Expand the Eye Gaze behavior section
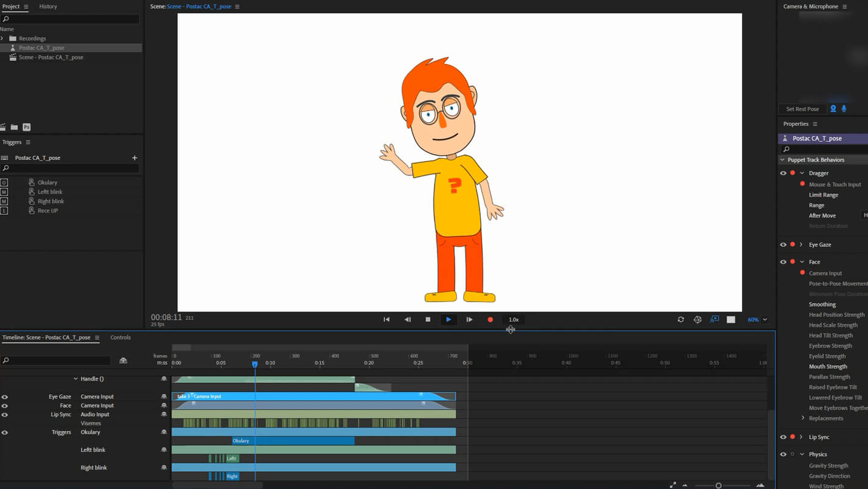This screenshot has height=489, width=868. pyautogui.click(x=801, y=244)
